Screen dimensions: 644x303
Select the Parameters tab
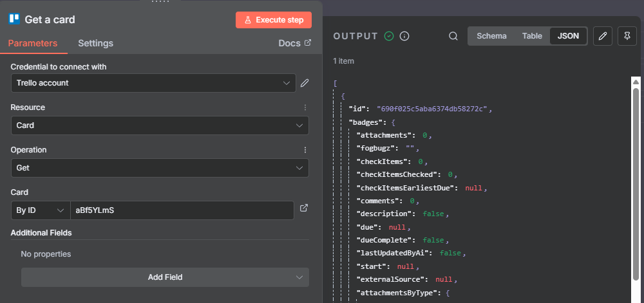click(x=33, y=43)
